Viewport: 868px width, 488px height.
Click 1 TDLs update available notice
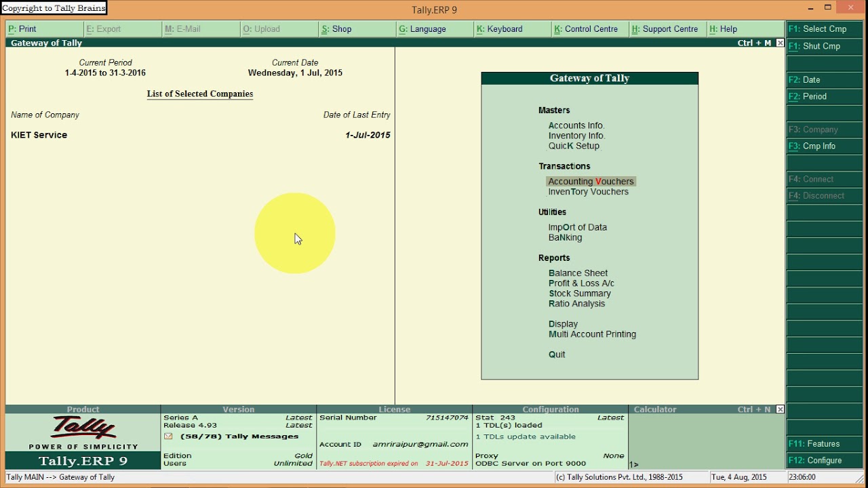click(x=526, y=437)
